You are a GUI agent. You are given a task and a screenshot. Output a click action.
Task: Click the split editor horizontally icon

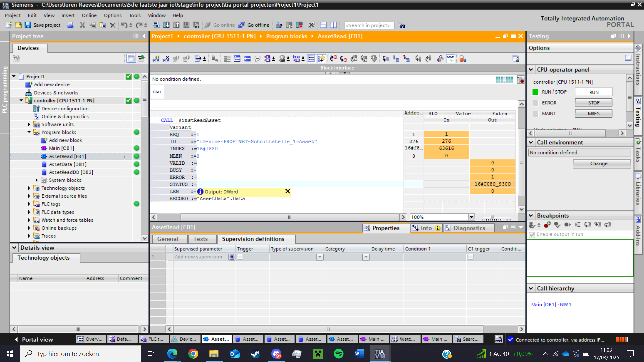323,25
